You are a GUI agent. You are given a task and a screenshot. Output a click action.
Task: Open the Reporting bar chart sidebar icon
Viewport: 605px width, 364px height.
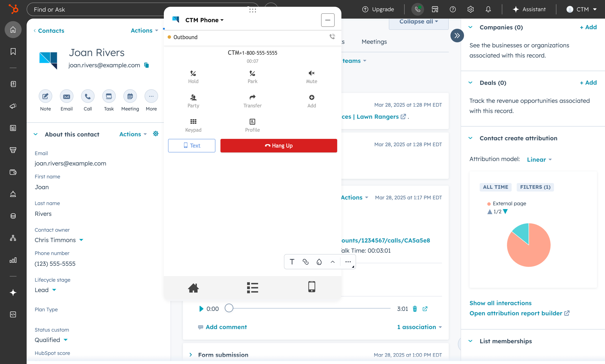(x=13, y=260)
